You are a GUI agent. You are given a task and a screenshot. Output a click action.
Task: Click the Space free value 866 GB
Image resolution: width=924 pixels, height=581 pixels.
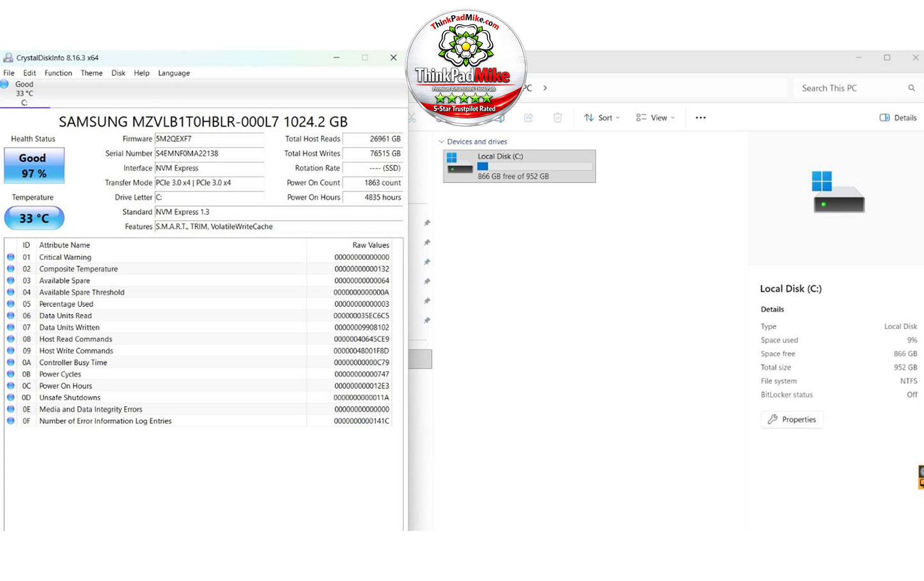click(x=905, y=354)
